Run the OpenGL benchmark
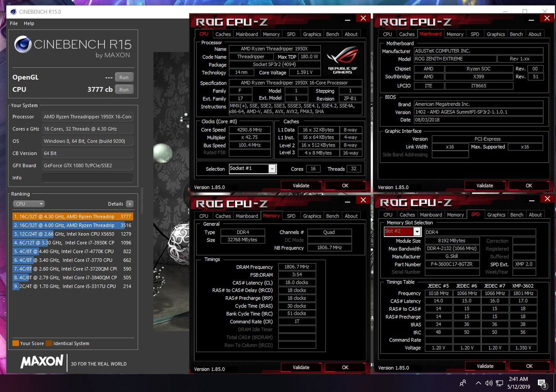556x392 pixels. [x=124, y=77]
